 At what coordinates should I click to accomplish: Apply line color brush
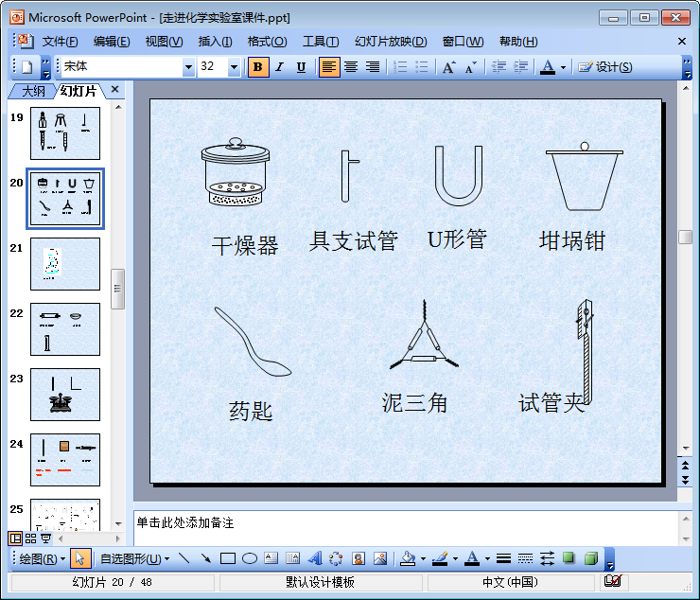point(440,558)
